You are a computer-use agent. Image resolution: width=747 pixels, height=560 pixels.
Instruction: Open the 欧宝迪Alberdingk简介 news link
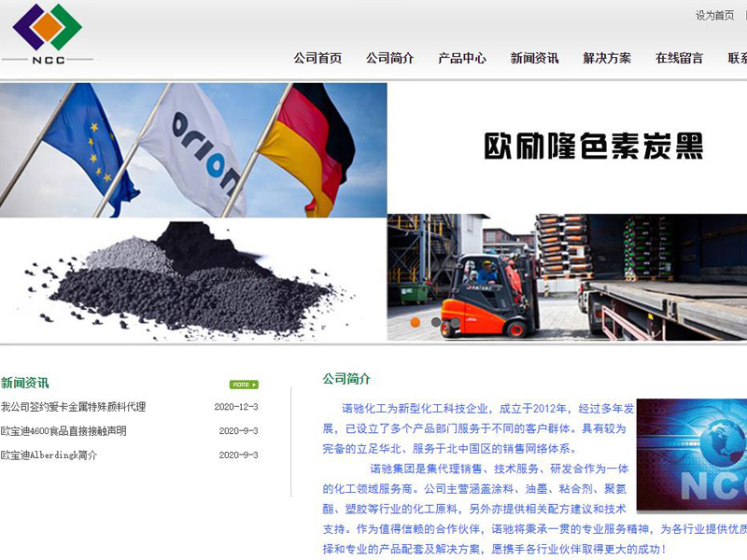(x=49, y=455)
